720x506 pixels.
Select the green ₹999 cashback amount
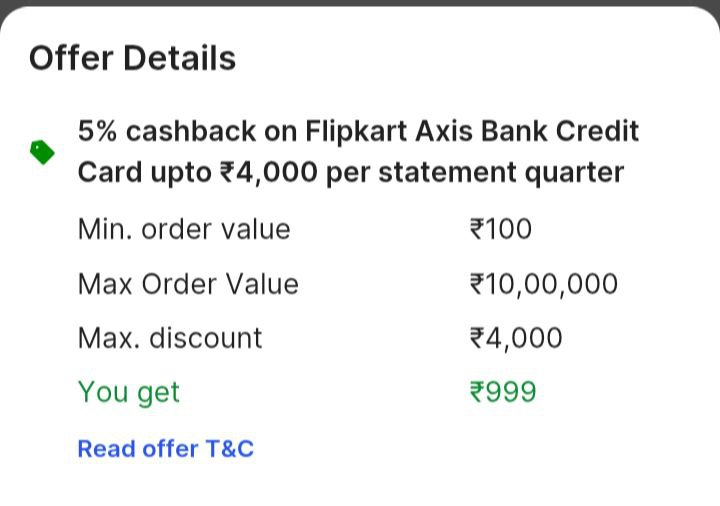pos(502,392)
